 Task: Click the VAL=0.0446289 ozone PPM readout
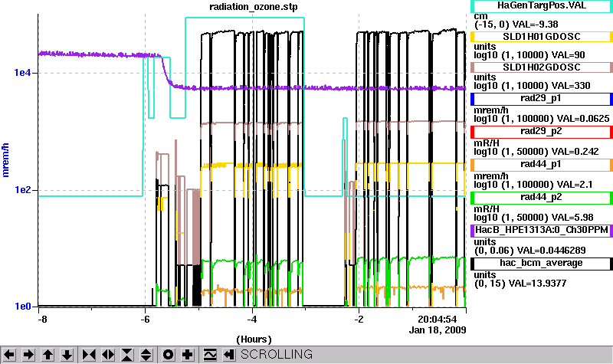(551, 251)
